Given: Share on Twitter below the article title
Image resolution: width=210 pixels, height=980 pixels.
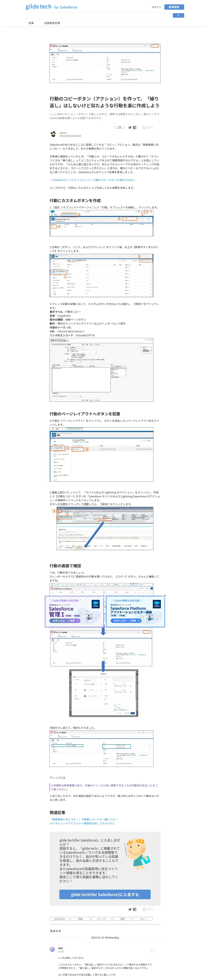Looking at the screenshot, I should tap(130, 128).
